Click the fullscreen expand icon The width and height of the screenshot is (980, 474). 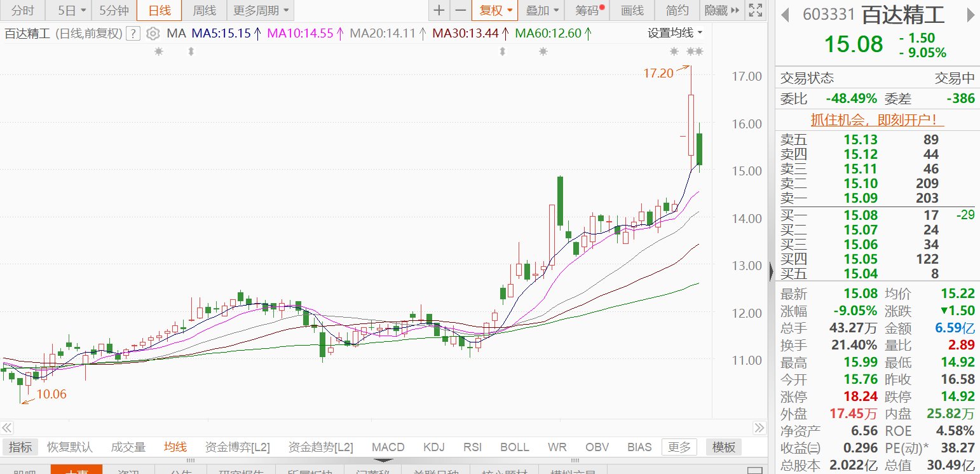pyautogui.click(x=754, y=10)
